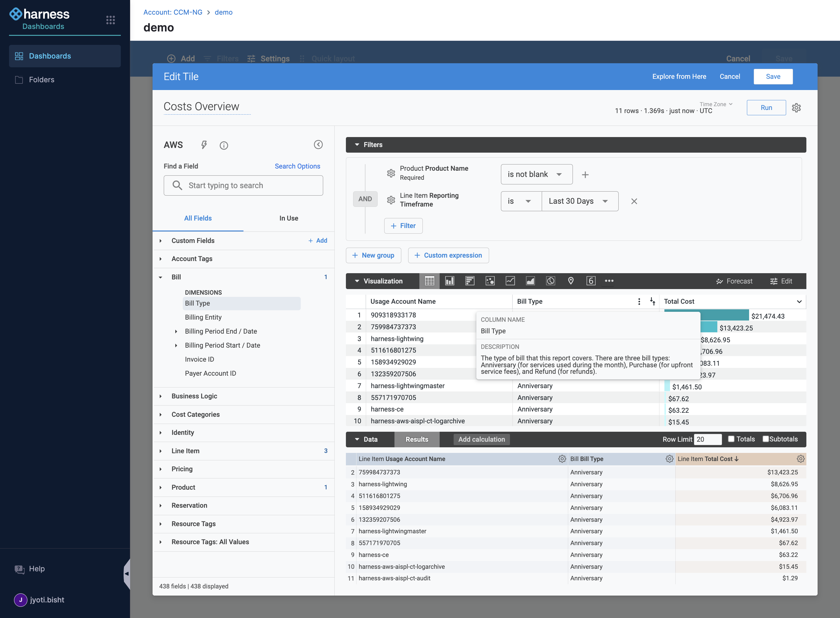840x618 pixels.
Task: Switch to the All Fields tab
Action: [x=198, y=218]
